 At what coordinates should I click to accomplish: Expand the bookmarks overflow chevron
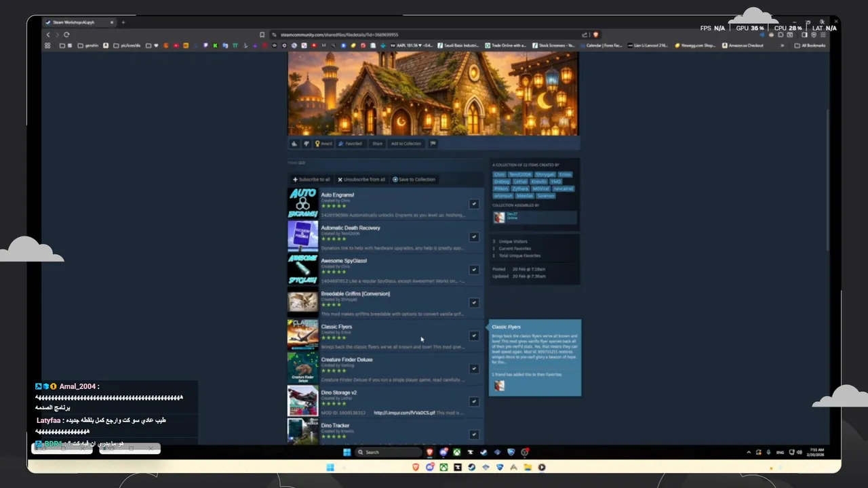(782, 45)
